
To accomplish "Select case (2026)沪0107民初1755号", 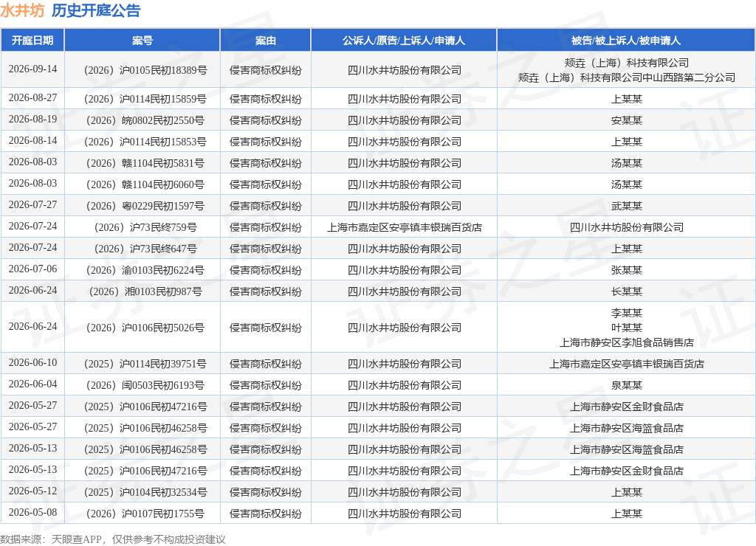I will pyautogui.click(x=145, y=514).
